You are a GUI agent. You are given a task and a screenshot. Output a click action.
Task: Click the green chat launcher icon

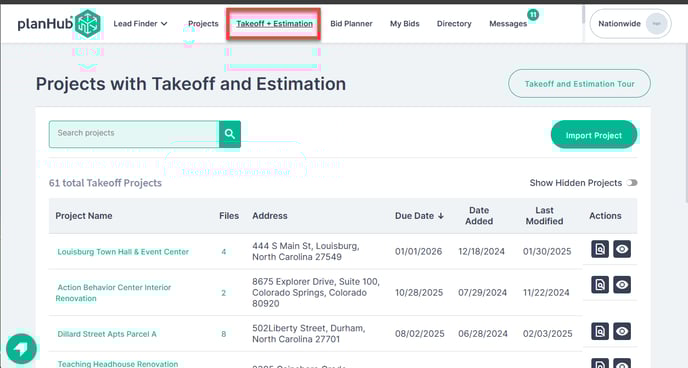(21, 349)
